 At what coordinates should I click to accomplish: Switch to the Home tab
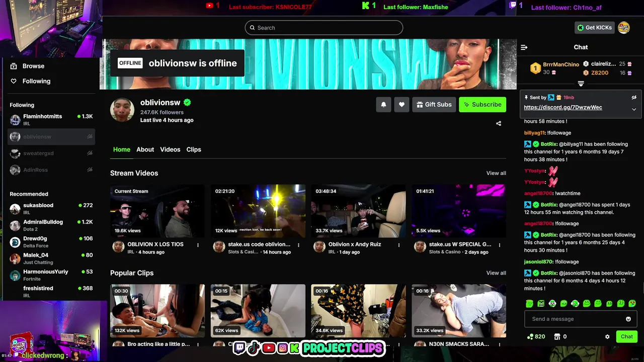coord(122,149)
